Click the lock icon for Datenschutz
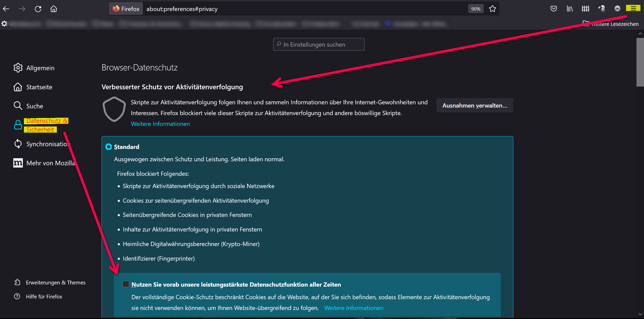The image size is (644, 319). (x=18, y=125)
